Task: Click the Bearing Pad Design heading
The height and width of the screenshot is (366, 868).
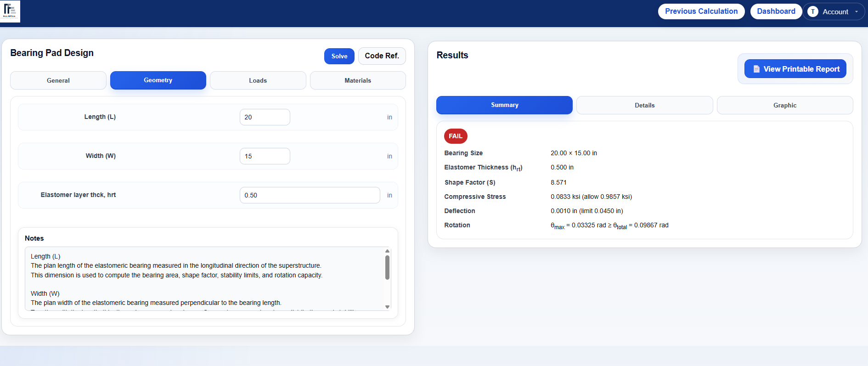Action: point(52,53)
